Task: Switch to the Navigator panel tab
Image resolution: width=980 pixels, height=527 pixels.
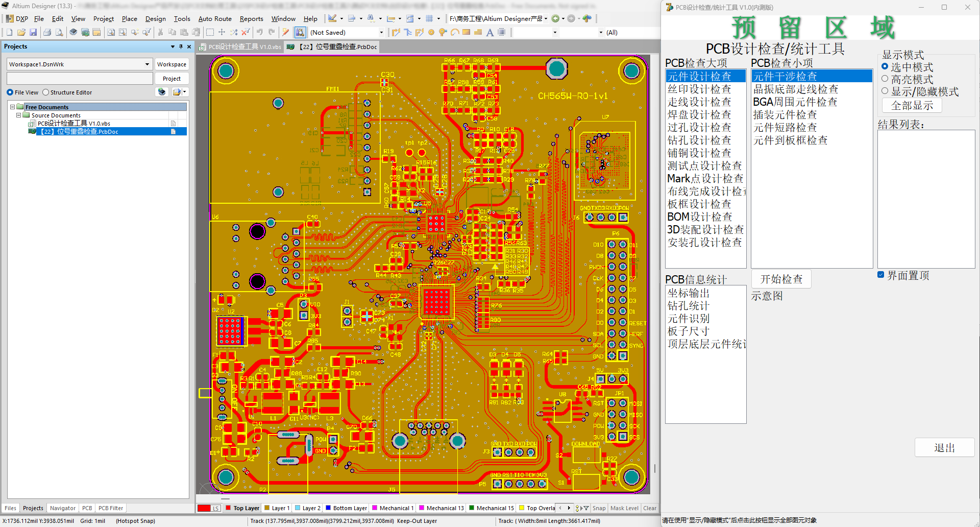Action: tap(63, 508)
